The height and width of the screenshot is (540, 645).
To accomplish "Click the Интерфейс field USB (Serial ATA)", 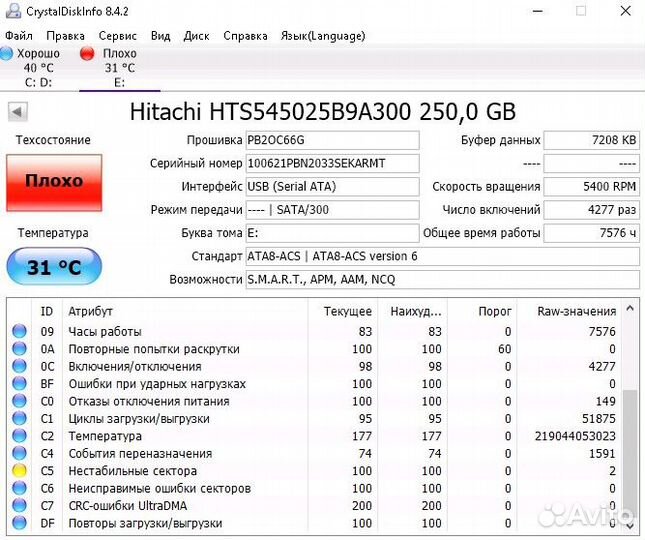I will point(332,187).
